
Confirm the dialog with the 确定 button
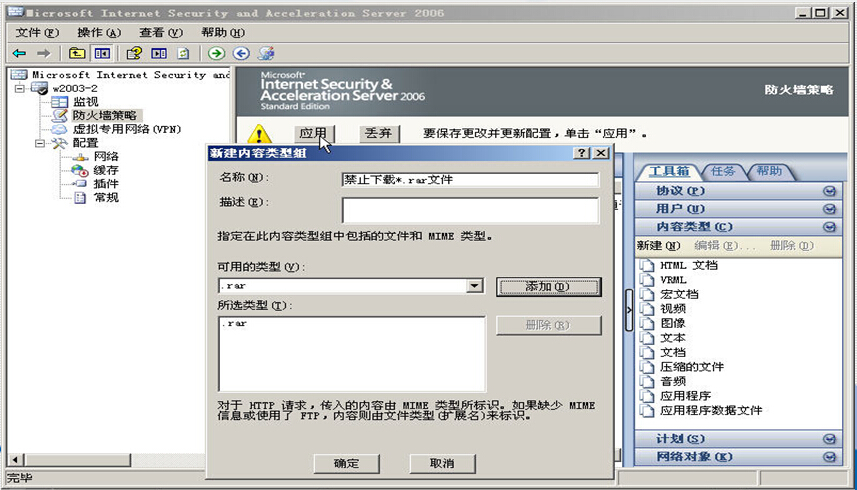pos(346,463)
